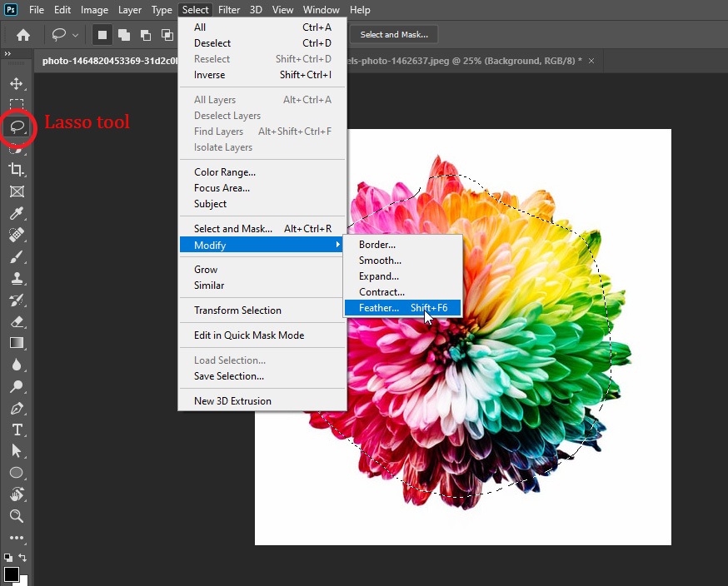Click the Select and Mask options button
728x586 pixels.
click(x=394, y=35)
